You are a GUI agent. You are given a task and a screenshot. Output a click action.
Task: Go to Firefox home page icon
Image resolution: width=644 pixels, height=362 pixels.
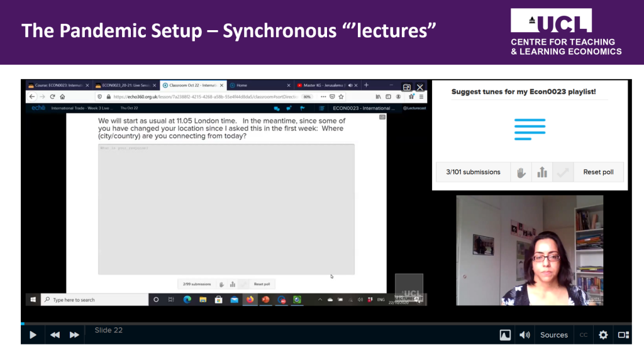pyautogui.click(x=62, y=96)
